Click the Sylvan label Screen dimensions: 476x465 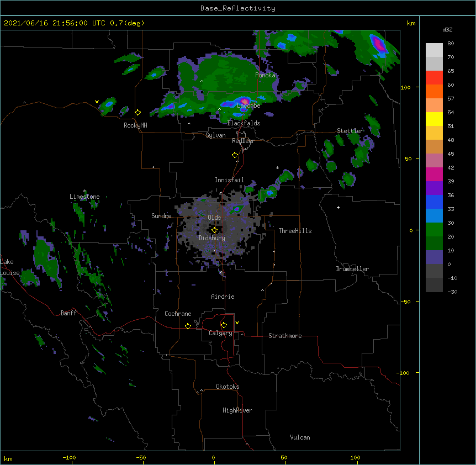(x=215, y=135)
